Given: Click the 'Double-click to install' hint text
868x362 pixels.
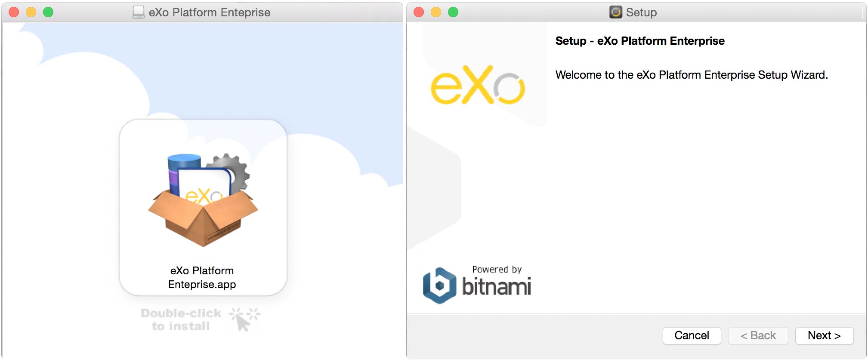Looking at the screenshot, I should 181,319.
